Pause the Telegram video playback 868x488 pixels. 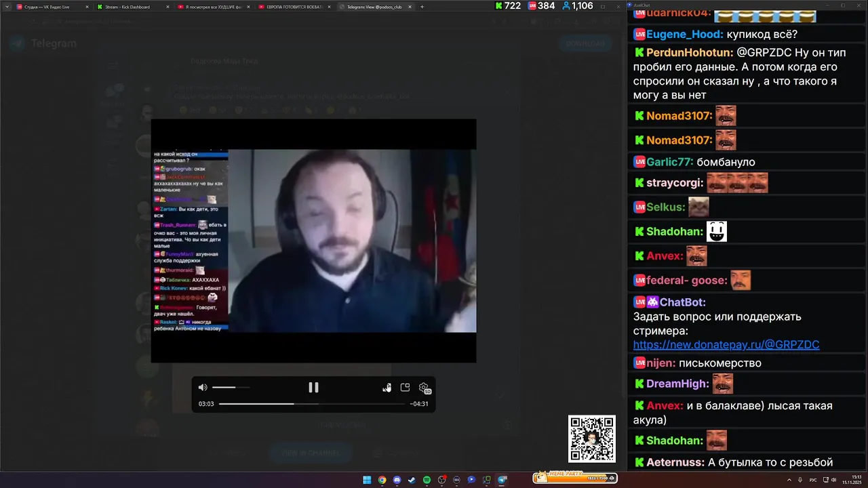[x=313, y=388]
